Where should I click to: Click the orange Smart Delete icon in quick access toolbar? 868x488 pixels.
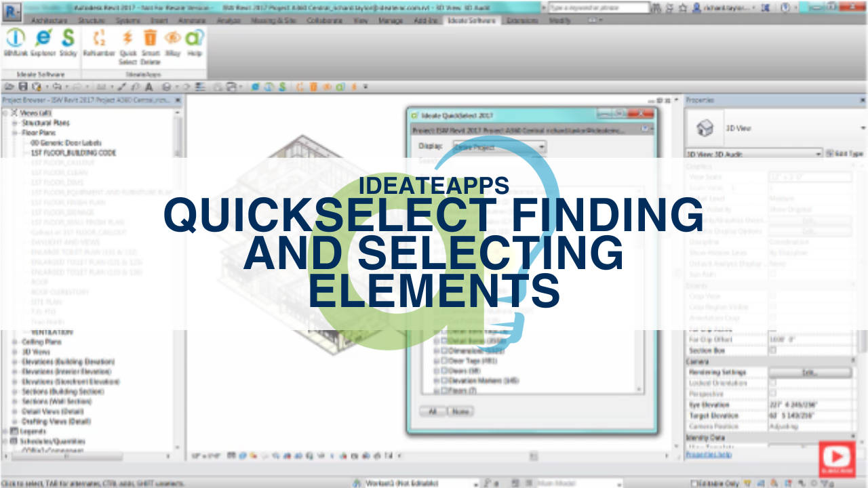point(314,87)
